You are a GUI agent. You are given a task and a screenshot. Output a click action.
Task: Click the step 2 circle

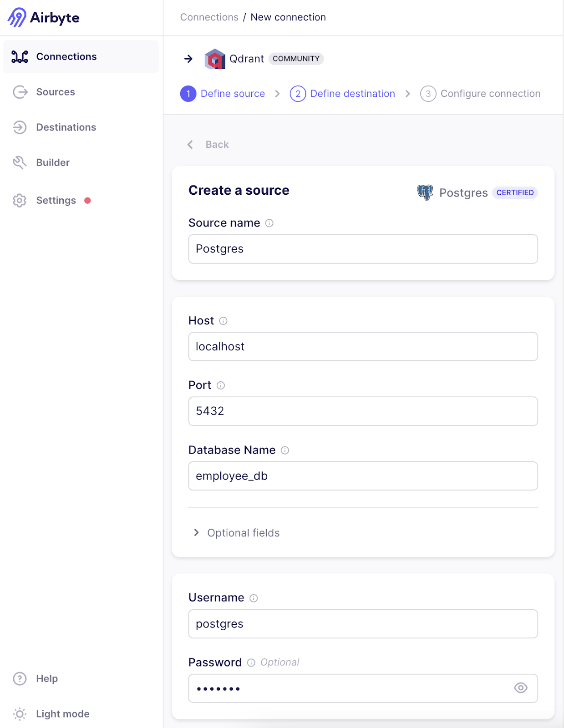click(298, 94)
